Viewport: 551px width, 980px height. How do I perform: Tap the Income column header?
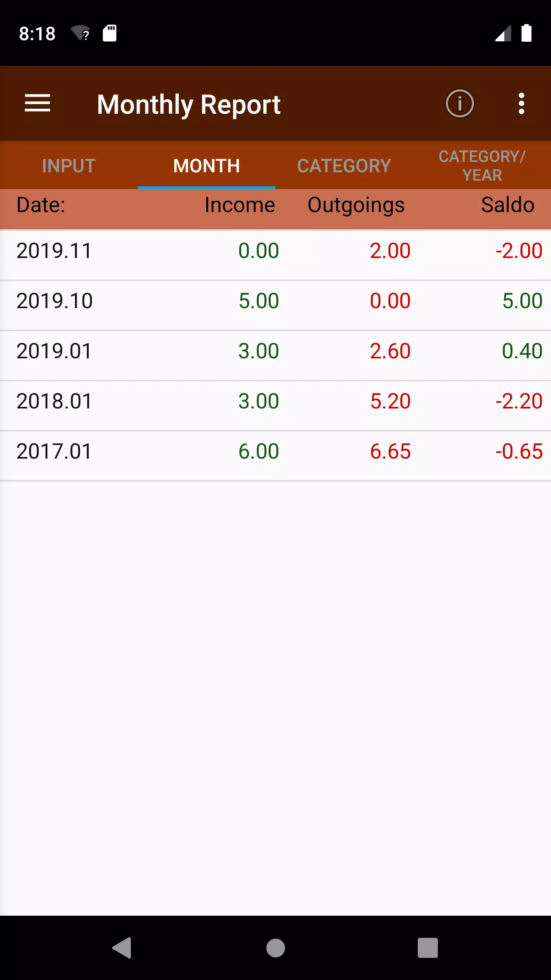240,205
